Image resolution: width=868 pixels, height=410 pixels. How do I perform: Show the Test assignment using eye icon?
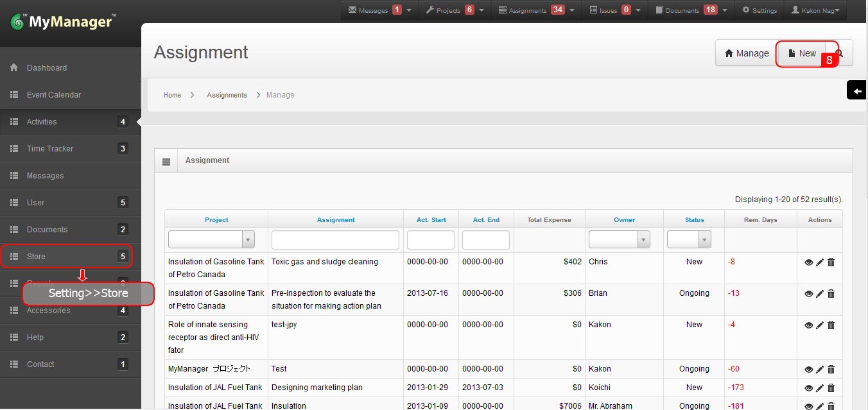[808, 370]
